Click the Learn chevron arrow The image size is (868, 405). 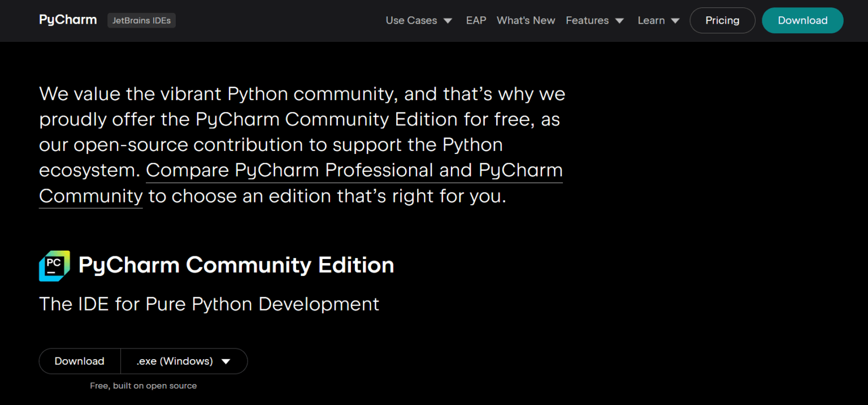tap(676, 20)
